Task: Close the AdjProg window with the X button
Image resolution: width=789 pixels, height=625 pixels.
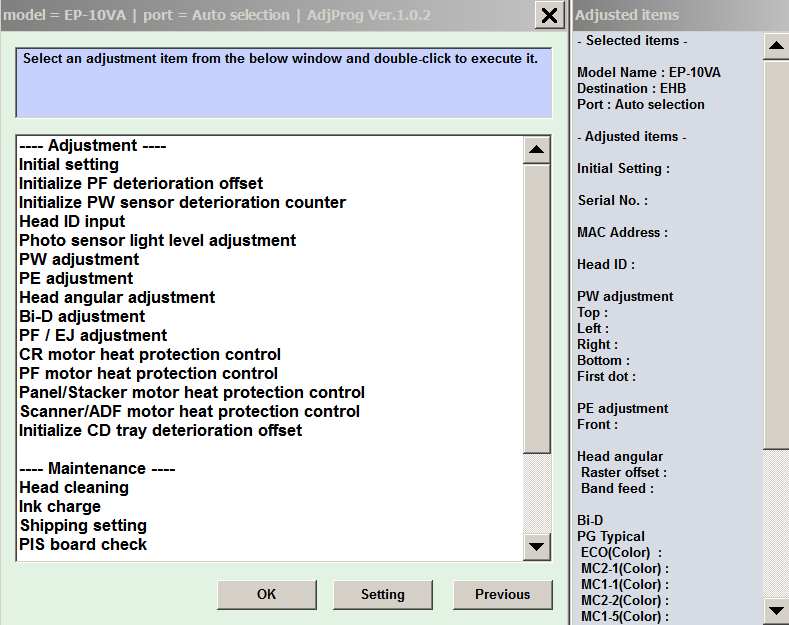Action: [x=549, y=16]
